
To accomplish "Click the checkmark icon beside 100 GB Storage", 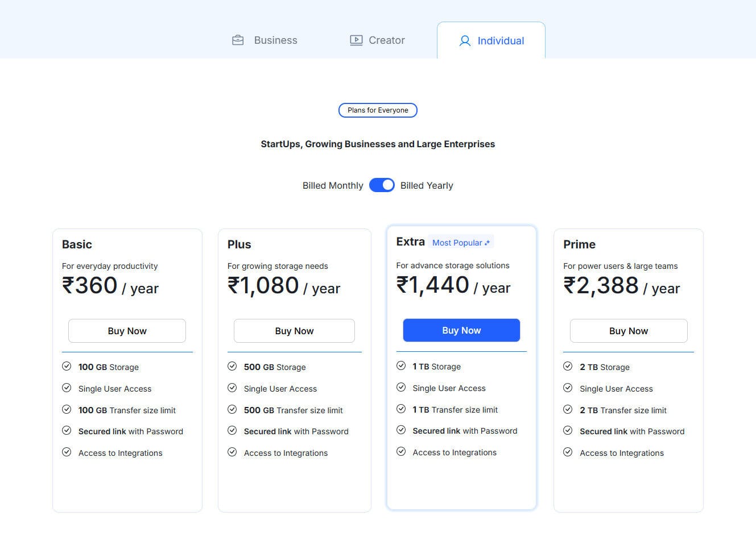I will coord(65,367).
